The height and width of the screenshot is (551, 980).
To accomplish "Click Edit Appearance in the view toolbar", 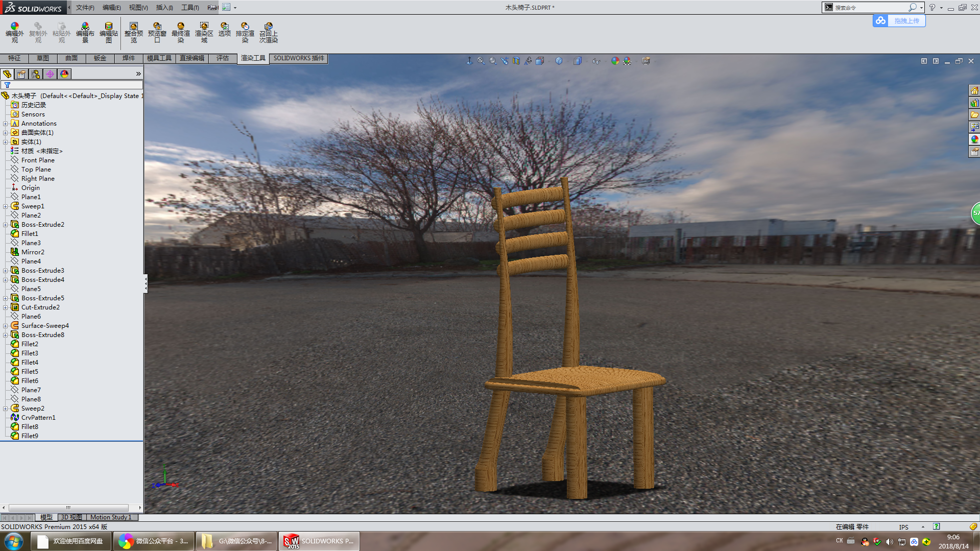I will [615, 61].
